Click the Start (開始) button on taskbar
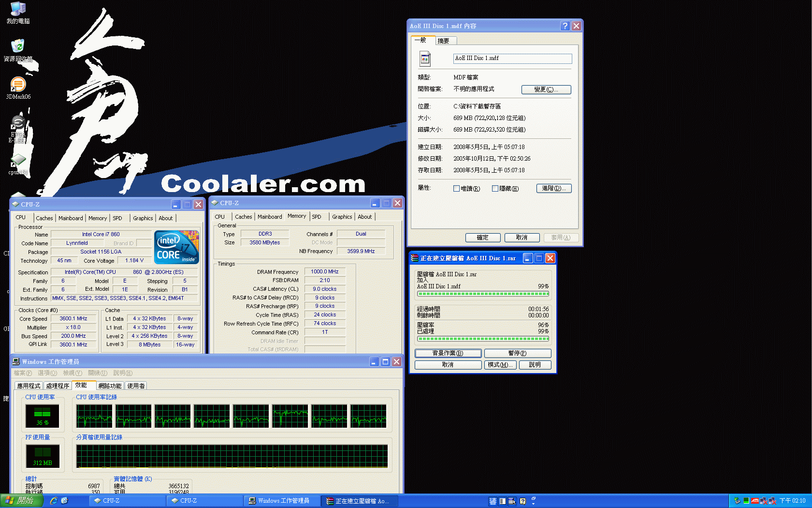 pos(22,501)
